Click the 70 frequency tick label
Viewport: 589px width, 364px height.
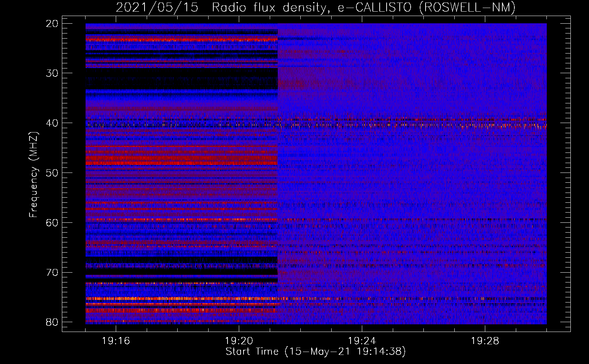pos(52,272)
